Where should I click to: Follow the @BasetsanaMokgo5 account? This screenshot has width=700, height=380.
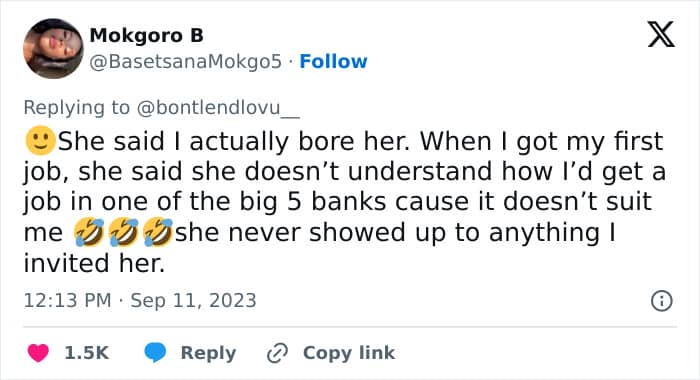tap(333, 61)
